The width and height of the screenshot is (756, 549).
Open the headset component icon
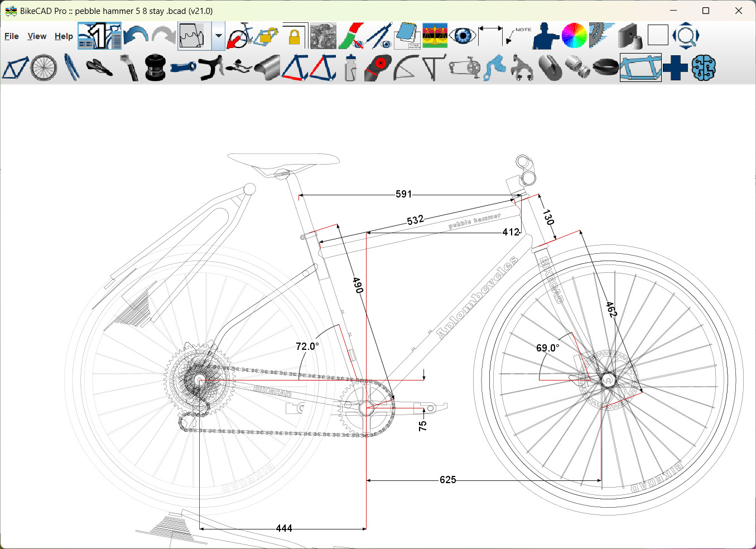(x=155, y=68)
